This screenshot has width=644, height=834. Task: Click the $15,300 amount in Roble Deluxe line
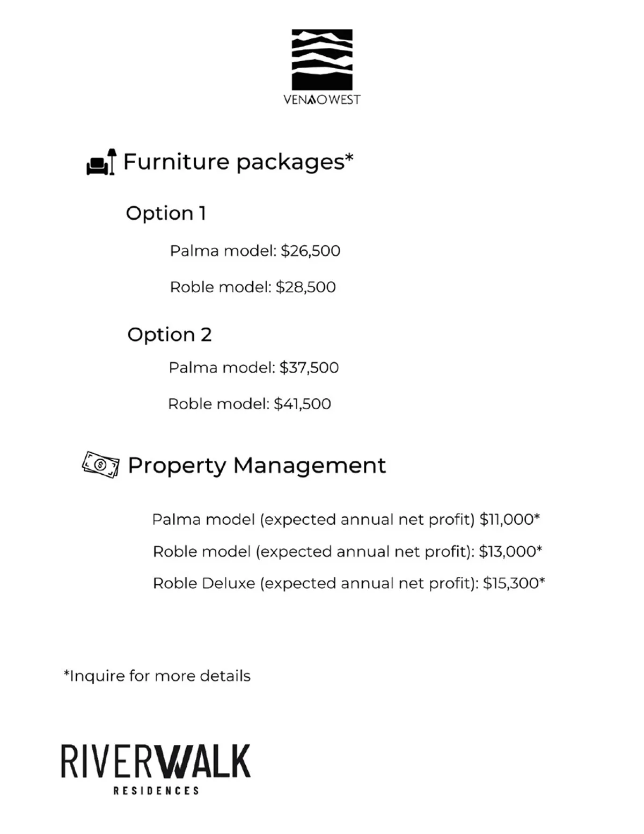click(x=510, y=583)
